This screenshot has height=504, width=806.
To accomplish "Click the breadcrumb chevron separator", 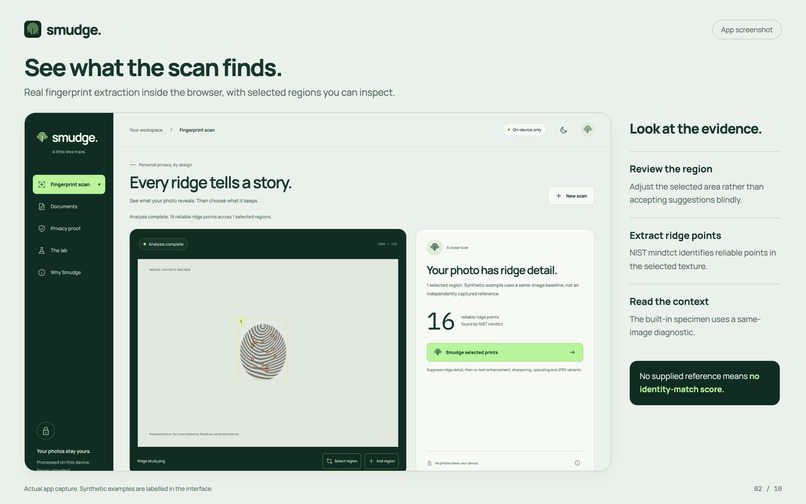I will tap(171, 130).
